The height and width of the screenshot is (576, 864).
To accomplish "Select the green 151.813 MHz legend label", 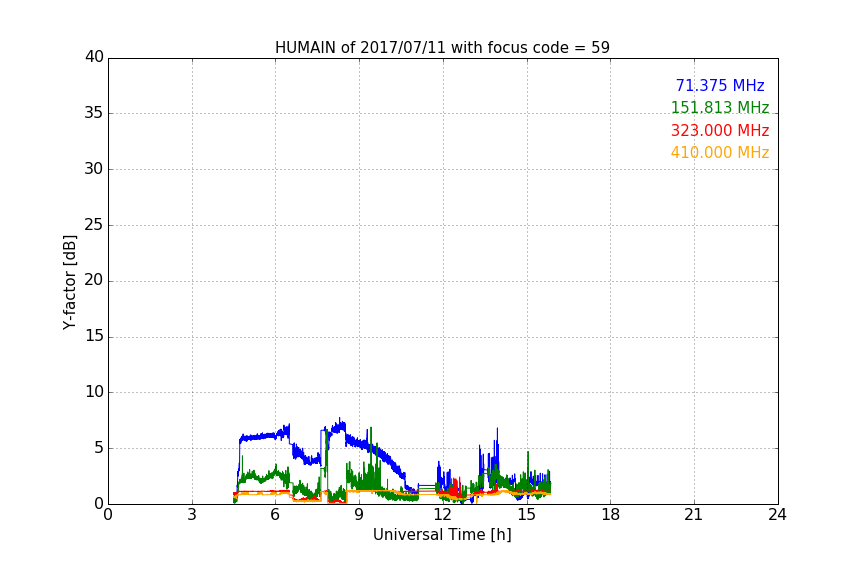I will (720, 107).
